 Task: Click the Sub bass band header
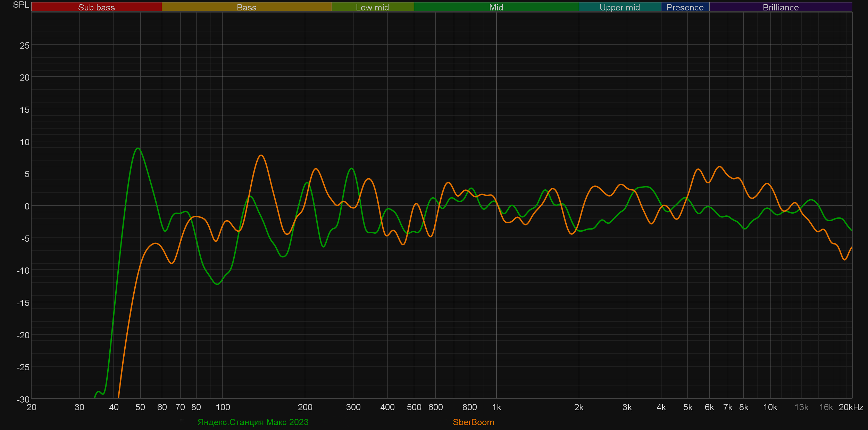(97, 7)
